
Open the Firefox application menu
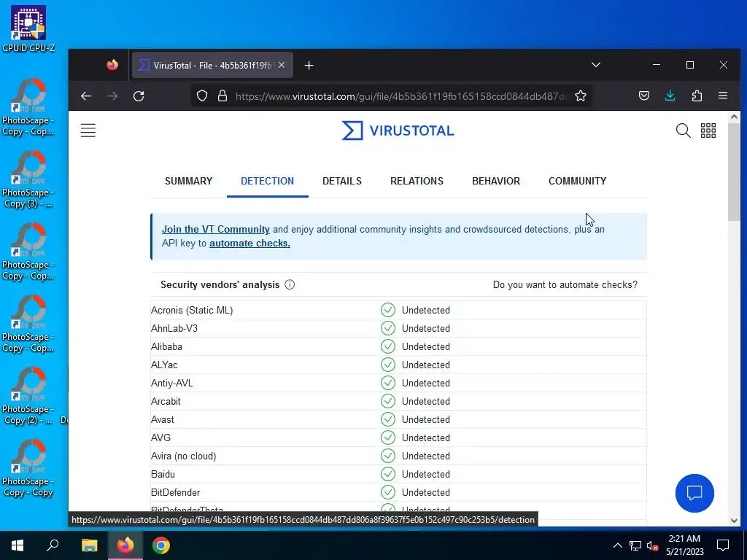723,96
